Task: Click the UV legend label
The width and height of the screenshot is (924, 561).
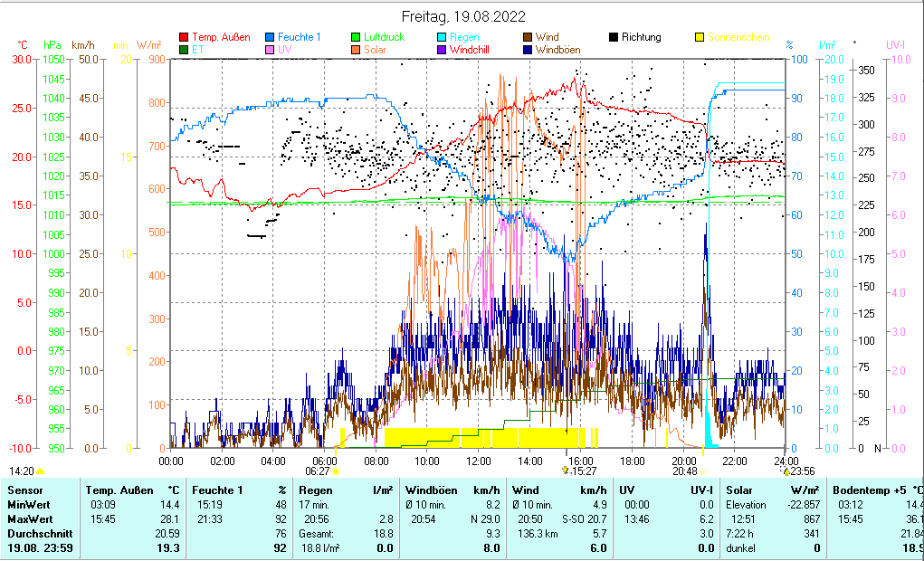Action: coord(285,50)
